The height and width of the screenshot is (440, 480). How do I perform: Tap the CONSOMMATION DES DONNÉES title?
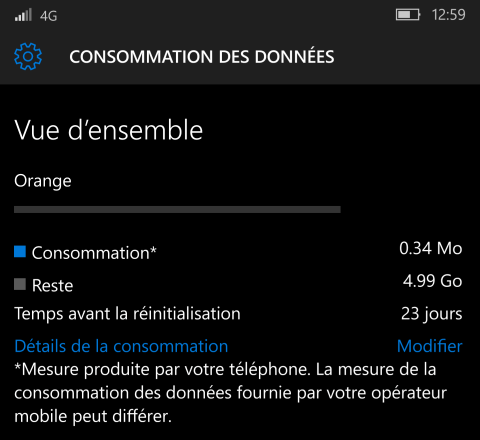coord(202,57)
